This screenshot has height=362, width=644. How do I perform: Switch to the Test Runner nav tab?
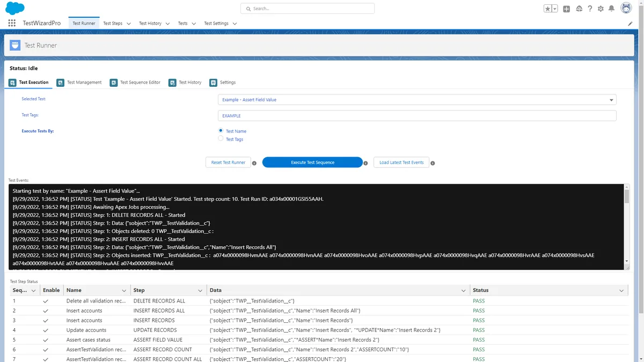click(84, 24)
